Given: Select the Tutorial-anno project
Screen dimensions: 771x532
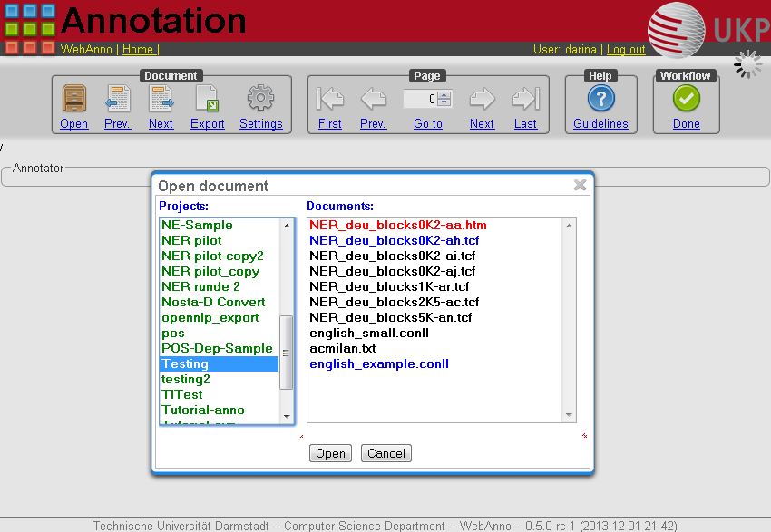Looking at the screenshot, I should coord(220,410).
